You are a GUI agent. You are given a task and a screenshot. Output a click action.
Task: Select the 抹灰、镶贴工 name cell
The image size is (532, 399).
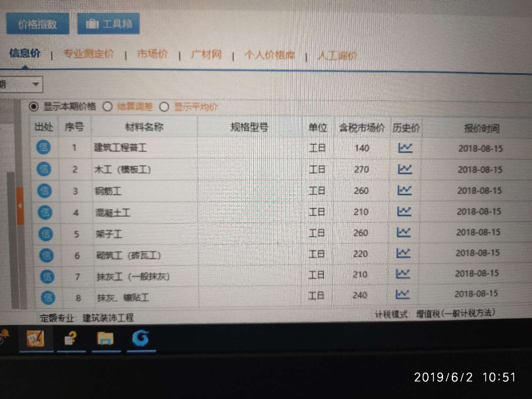tap(123, 297)
